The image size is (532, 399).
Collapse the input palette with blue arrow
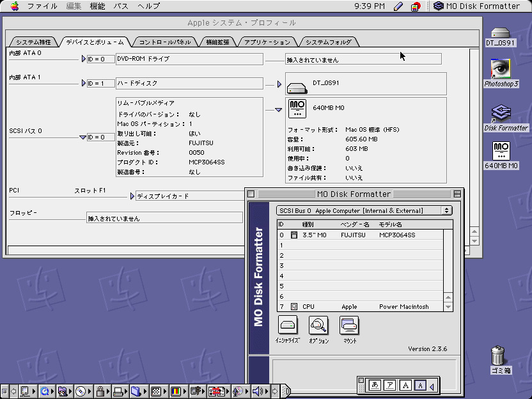click(x=432, y=386)
